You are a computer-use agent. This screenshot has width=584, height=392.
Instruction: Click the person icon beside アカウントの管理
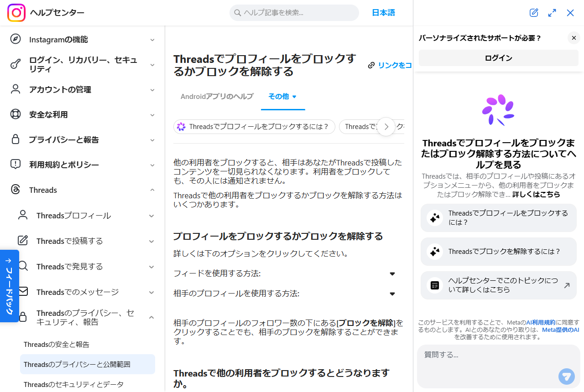pos(16,89)
